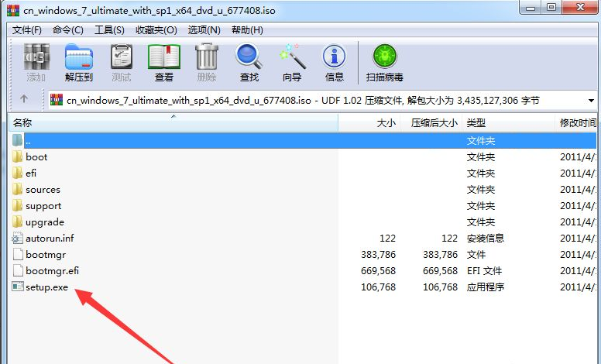Click the support folder icon
601x364 pixels.
[x=17, y=205]
